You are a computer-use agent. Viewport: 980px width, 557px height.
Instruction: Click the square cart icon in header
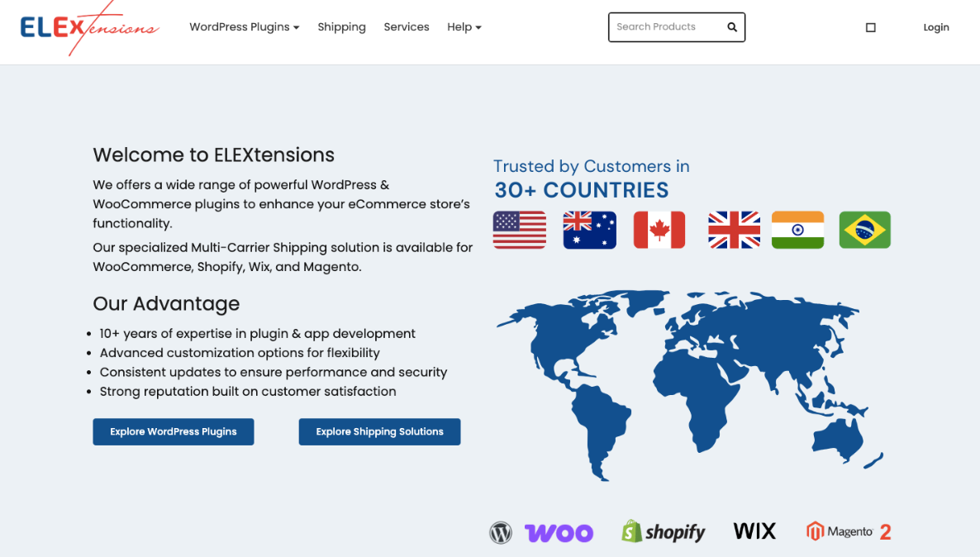click(870, 27)
